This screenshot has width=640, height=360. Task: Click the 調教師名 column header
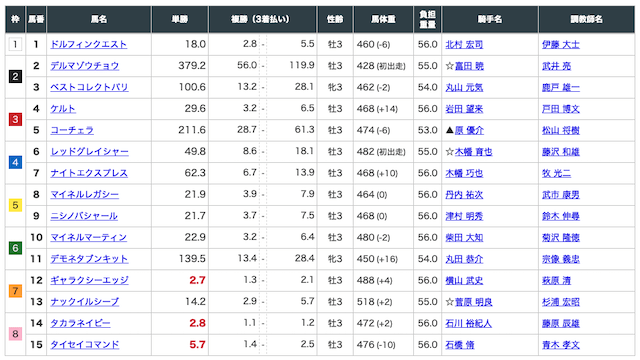click(x=587, y=19)
